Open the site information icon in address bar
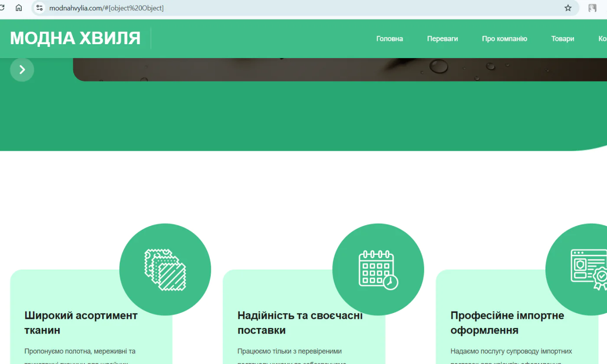This screenshot has height=364, width=607. pyautogui.click(x=39, y=8)
